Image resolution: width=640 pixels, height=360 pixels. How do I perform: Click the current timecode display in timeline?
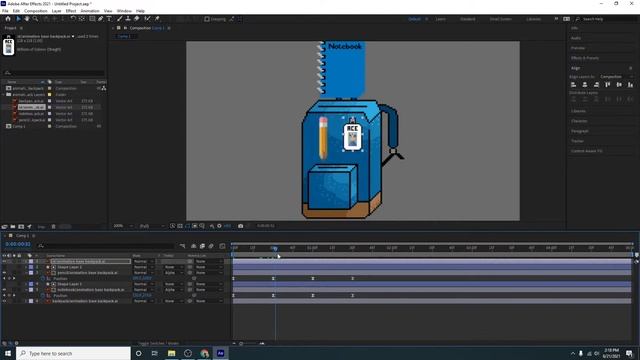[x=18, y=244]
